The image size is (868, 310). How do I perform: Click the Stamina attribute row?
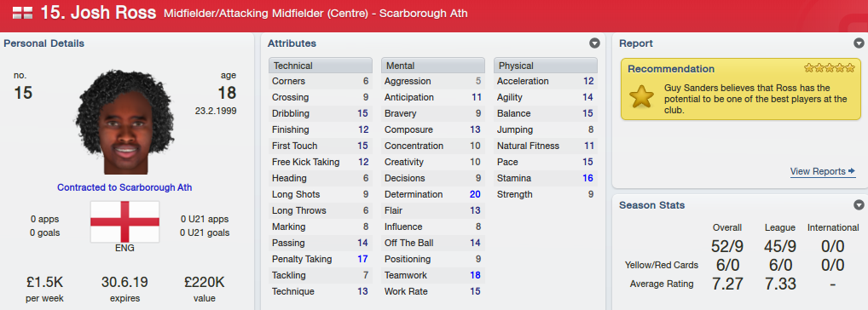click(x=545, y=179)
